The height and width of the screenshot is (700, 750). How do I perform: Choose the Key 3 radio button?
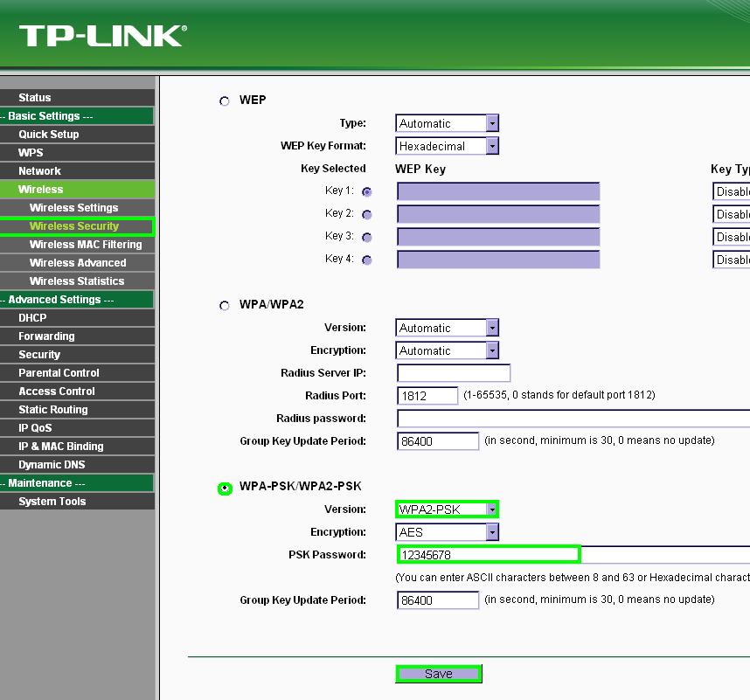[366, 237]
